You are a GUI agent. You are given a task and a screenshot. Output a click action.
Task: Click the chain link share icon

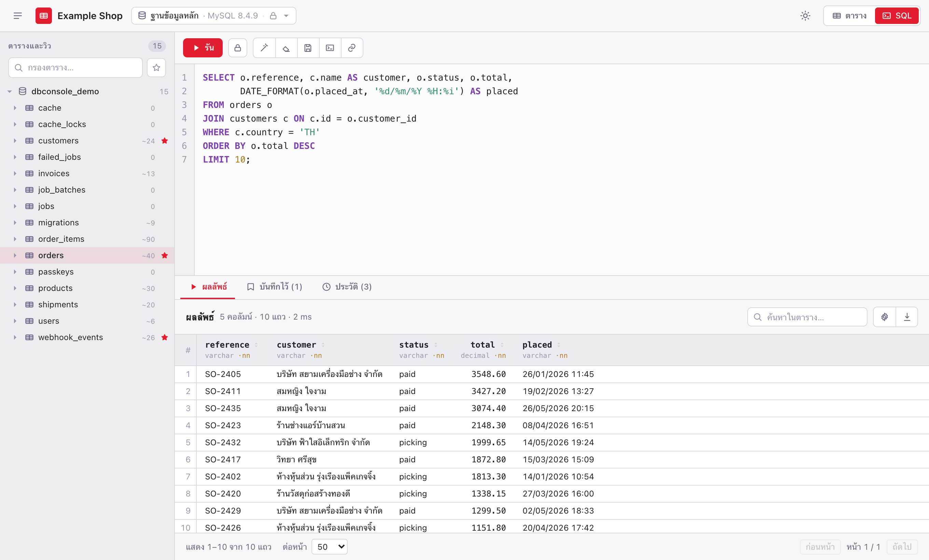(x=352, y=48)
